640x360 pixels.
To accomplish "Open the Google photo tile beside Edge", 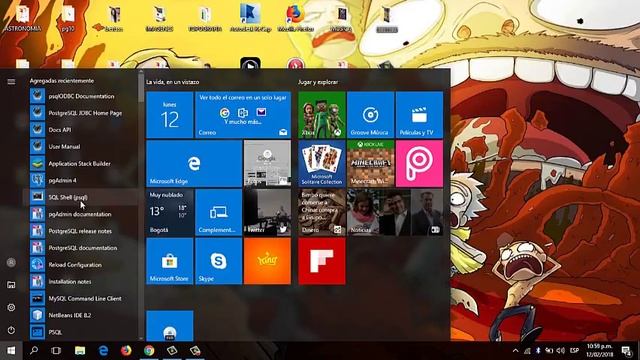I will pos(267,164).
